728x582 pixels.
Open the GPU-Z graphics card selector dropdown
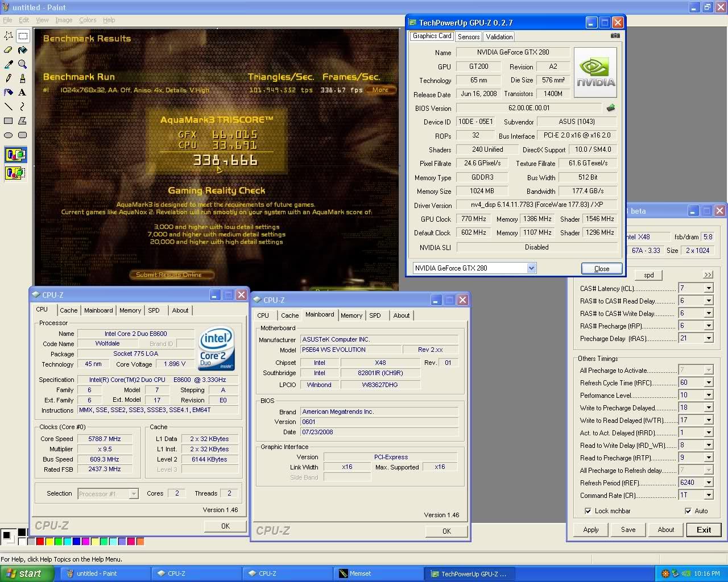click(531, 268)
